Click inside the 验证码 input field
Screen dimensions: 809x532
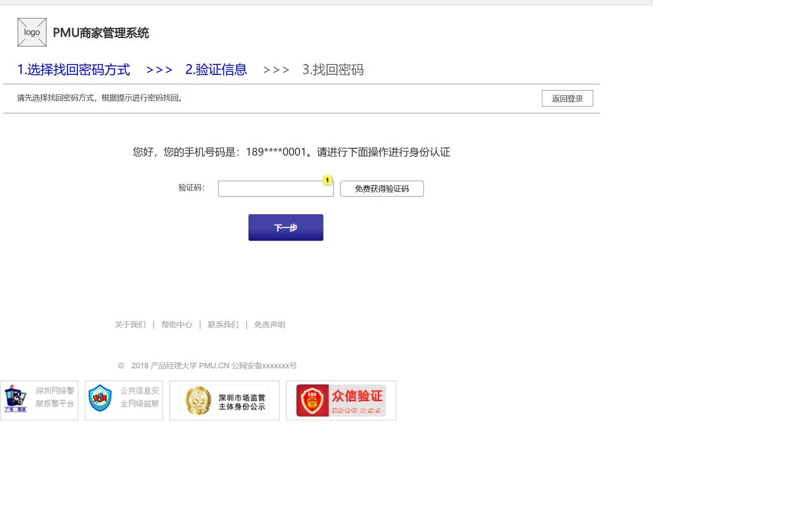click(x=276, y=188)
